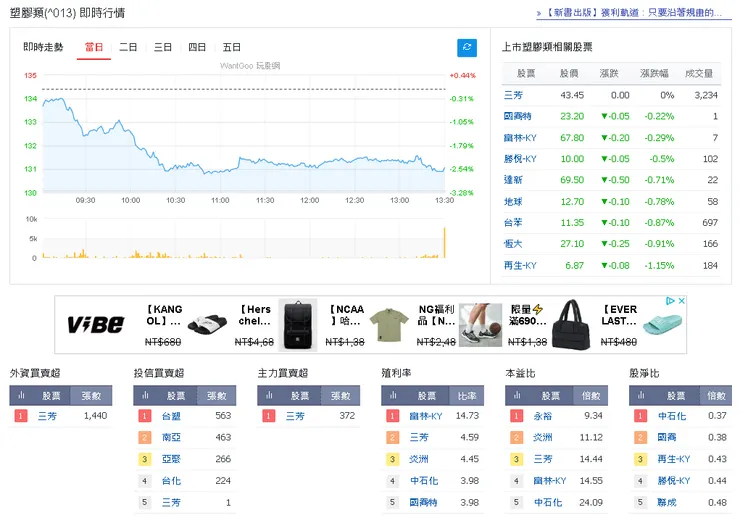Click 比率 header in 殖利率 table

pyautogui.click(x=467, y=396)
